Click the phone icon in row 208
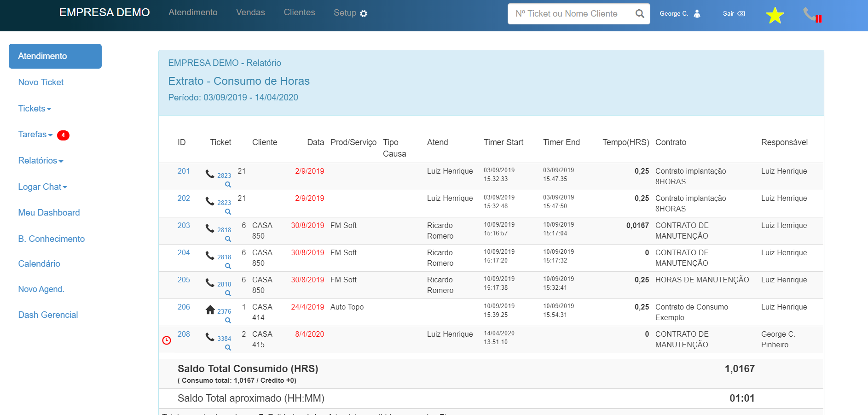The height and width of the screenshot is (415, 868). pyautogui.click(x=210, y=337)
